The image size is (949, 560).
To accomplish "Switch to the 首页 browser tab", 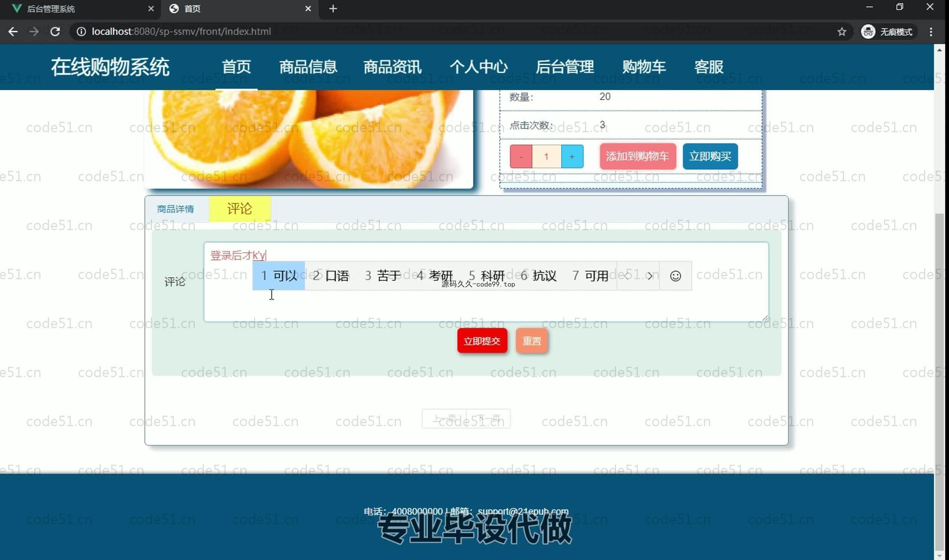I will pos(240,9).
